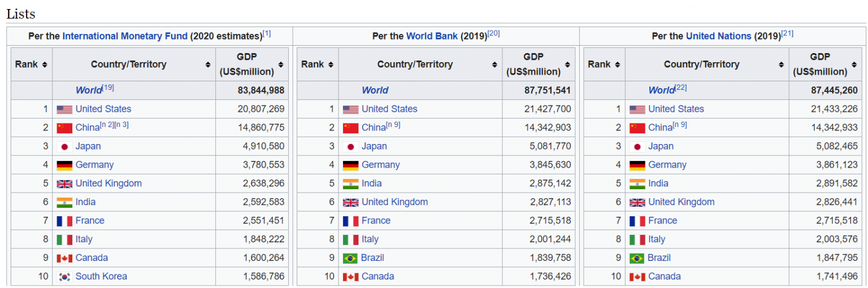Viewport: 868px width, 288px height.
Task: Sort United Nations table by Country/Territory
Action: [x=781, y=64]
